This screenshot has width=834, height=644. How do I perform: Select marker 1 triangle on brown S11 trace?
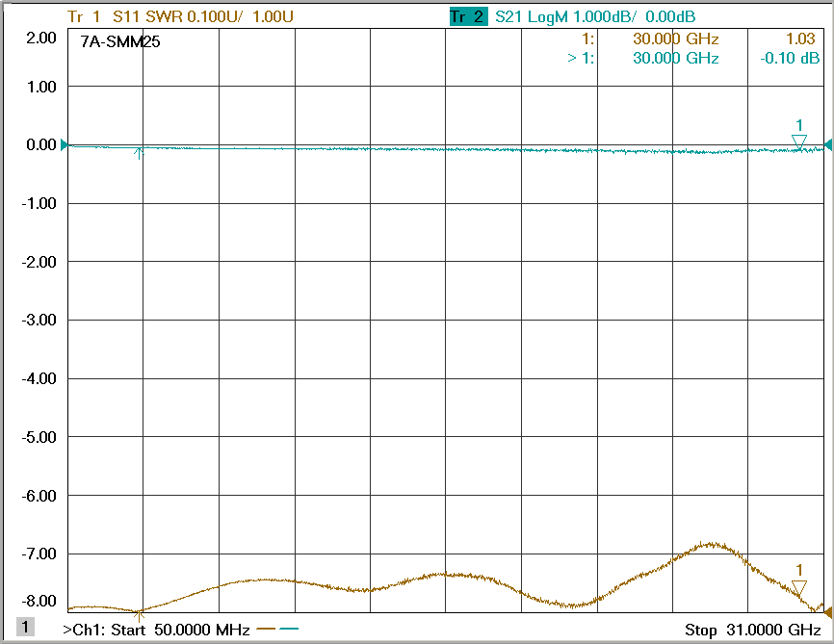(x=798, y=587)
